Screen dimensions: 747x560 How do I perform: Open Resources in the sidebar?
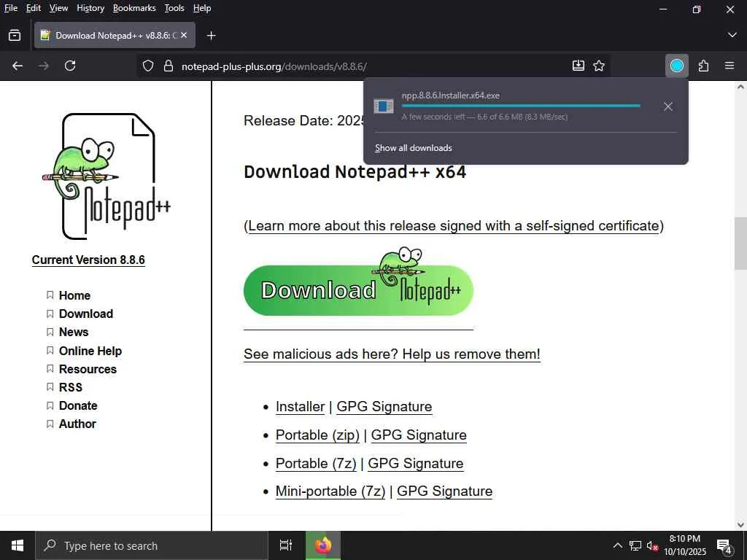point(88,369)
